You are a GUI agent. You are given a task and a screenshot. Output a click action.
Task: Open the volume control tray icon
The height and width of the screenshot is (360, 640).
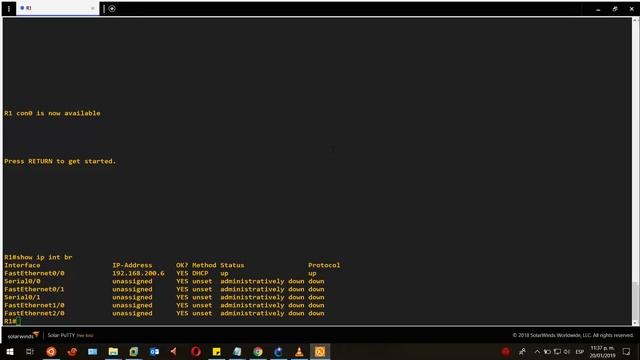(x=567, y=351)
